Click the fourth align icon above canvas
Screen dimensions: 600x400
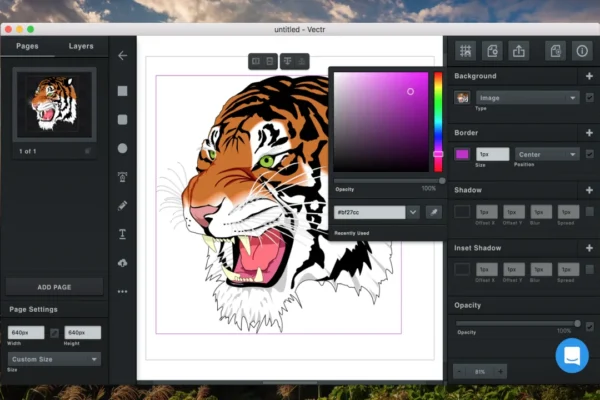[x=302, y=61]
